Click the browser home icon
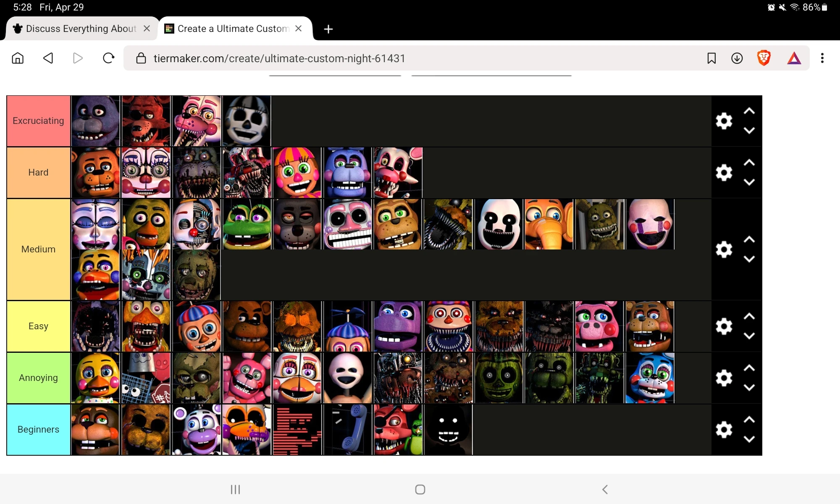 (x=18, y=58)
